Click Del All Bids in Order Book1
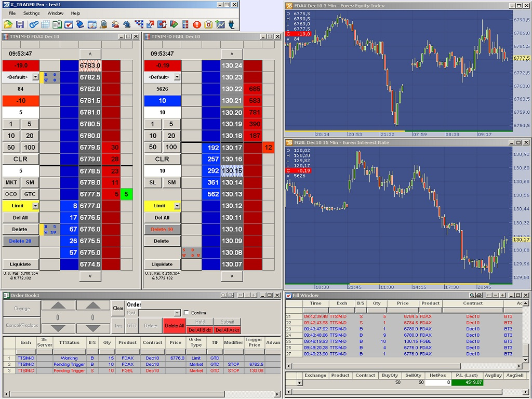This screenshot has width=532, height=399. (200, 330)
